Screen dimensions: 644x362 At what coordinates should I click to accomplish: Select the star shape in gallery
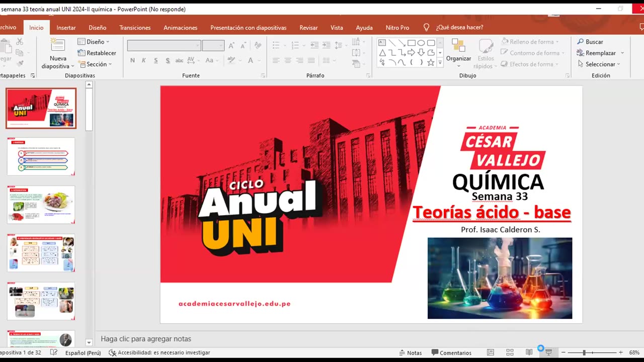tap(431, 63)
